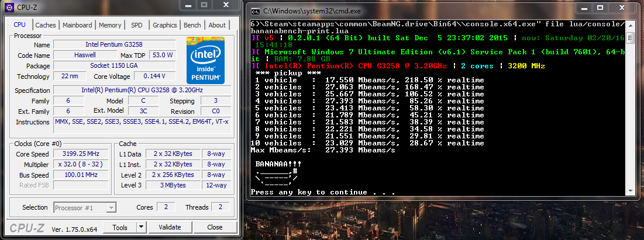This screenshot has height=240, width=644.
Task: Click the Close button in CPU-Z
Action: 215,227
